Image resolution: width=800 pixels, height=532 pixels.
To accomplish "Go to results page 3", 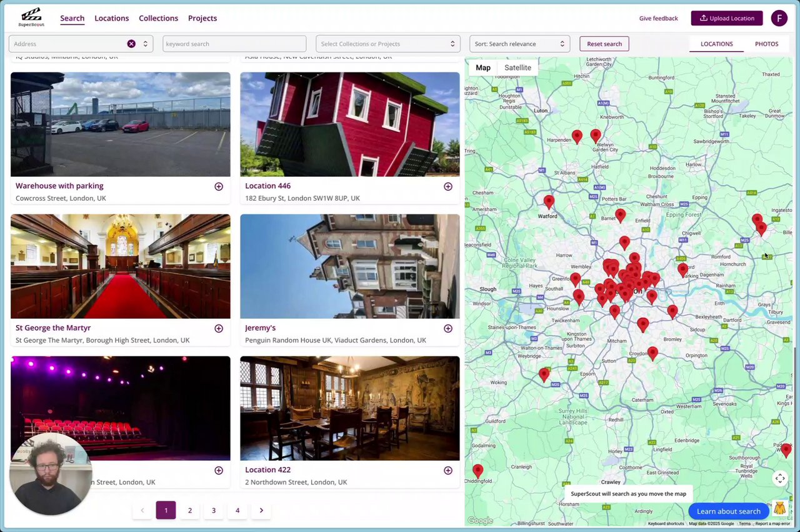I will click(214, 510).
